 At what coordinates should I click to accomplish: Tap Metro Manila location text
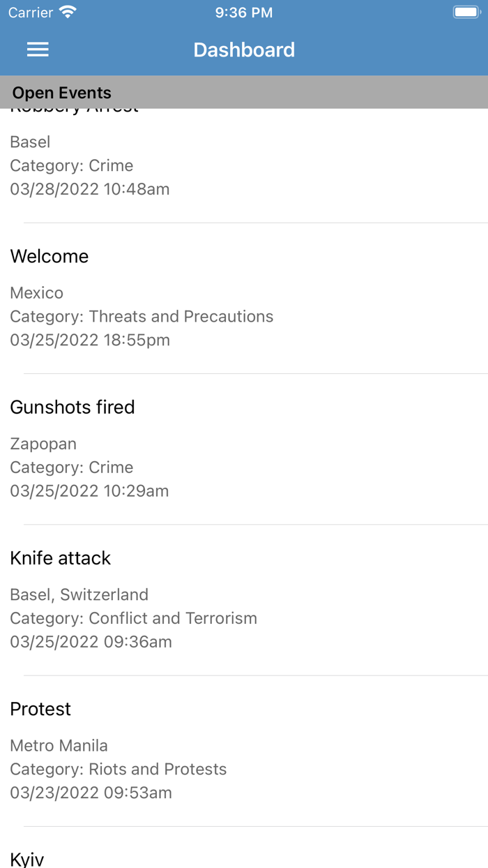coord(59,745)
